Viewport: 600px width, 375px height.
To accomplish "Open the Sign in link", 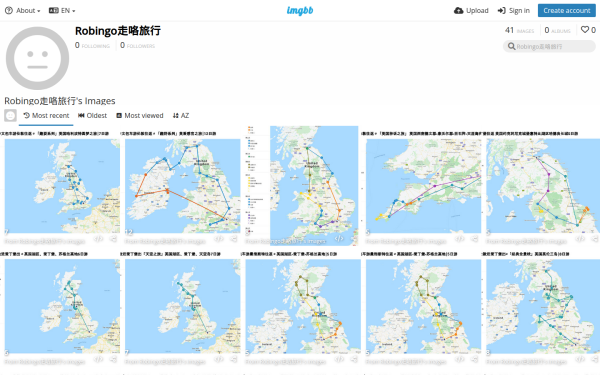I will pos(514,11).
